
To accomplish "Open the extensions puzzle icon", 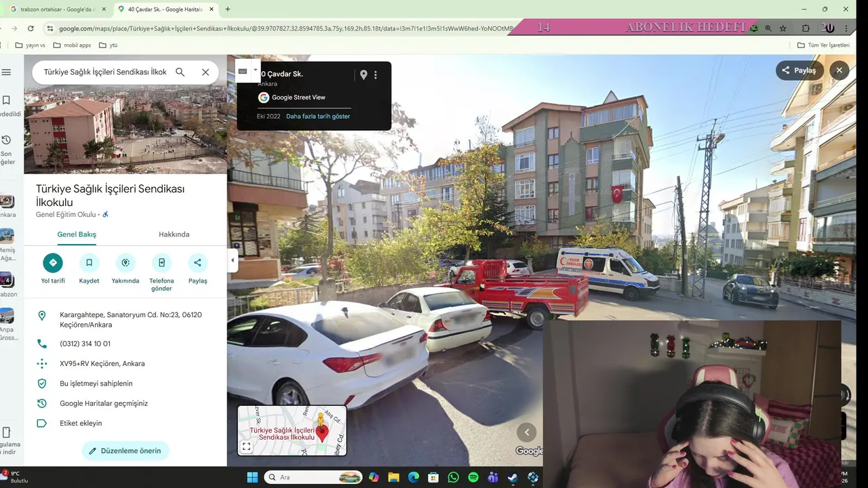I will coord(806,28).
